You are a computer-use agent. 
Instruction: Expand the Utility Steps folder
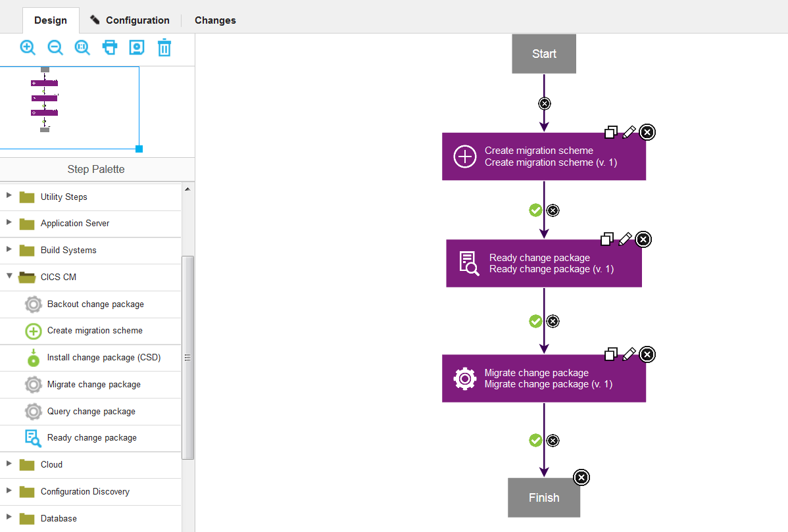click(9, 196)
